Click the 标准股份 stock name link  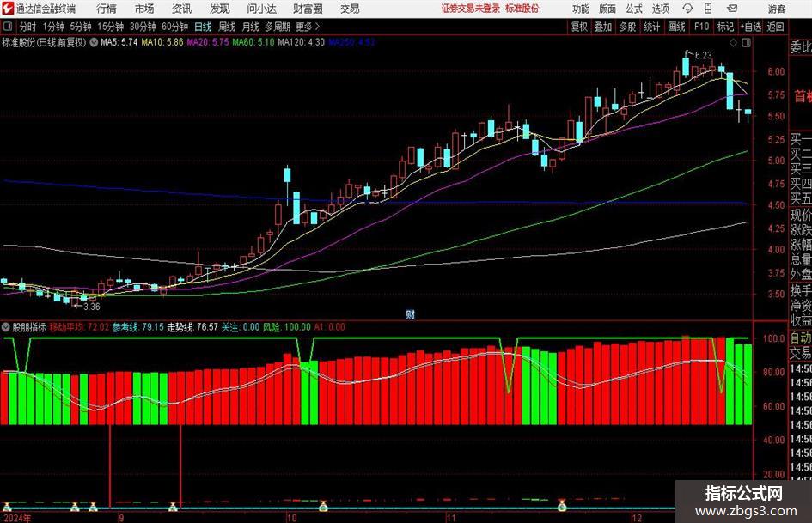pyautogui.click(x=522, y=9)
